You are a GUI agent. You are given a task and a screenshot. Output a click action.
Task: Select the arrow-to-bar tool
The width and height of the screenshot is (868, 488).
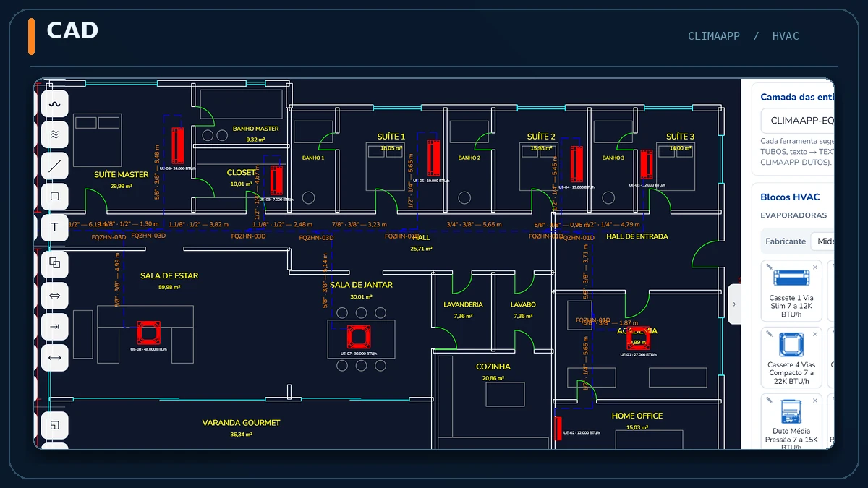tap(55, 327)
